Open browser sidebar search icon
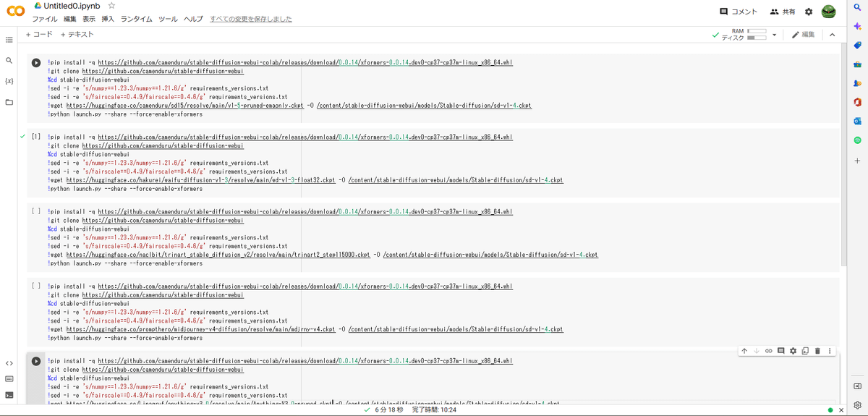Viewport: 868px width, 416px height. (857, 7)
